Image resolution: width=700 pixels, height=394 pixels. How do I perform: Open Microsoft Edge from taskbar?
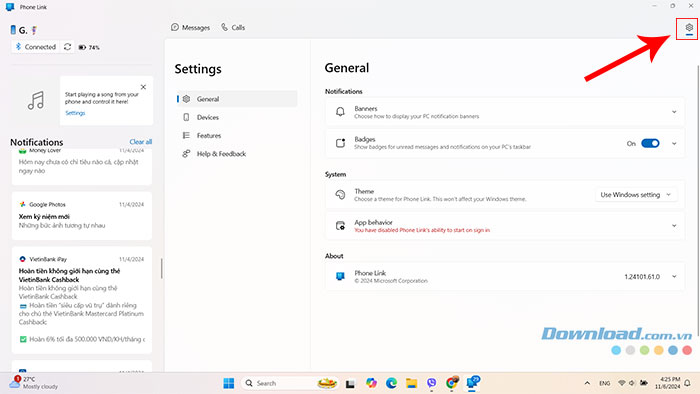point(392,383)
